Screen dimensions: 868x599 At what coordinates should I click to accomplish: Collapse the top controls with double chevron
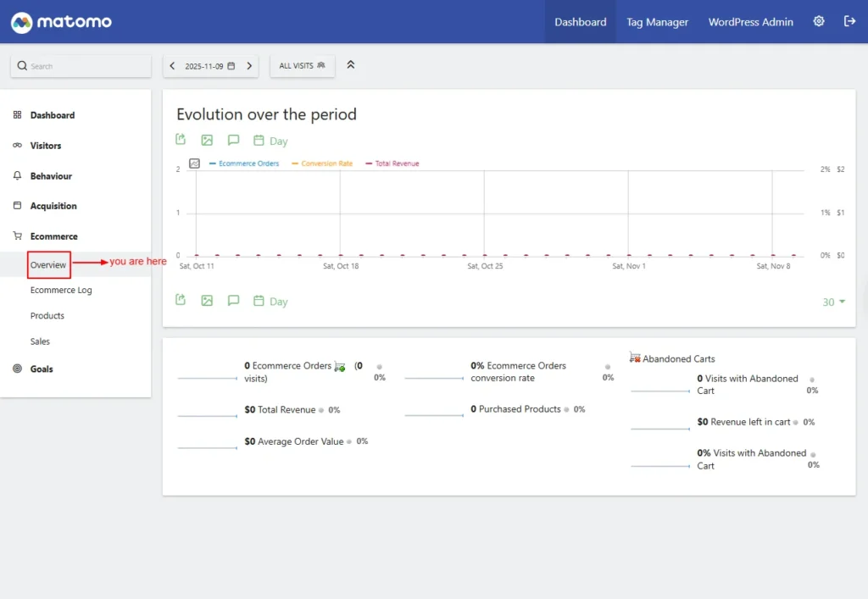(x=351, y=64)
